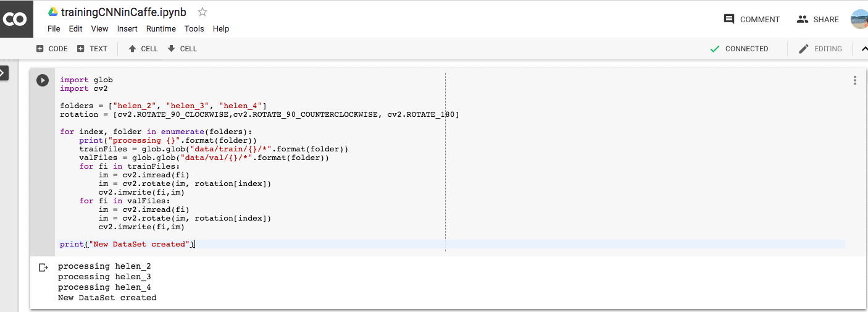The width and height of the screenshot is (868, 312).
Task: Move cell down with the arrow CELL button
Action: point(182,49)
